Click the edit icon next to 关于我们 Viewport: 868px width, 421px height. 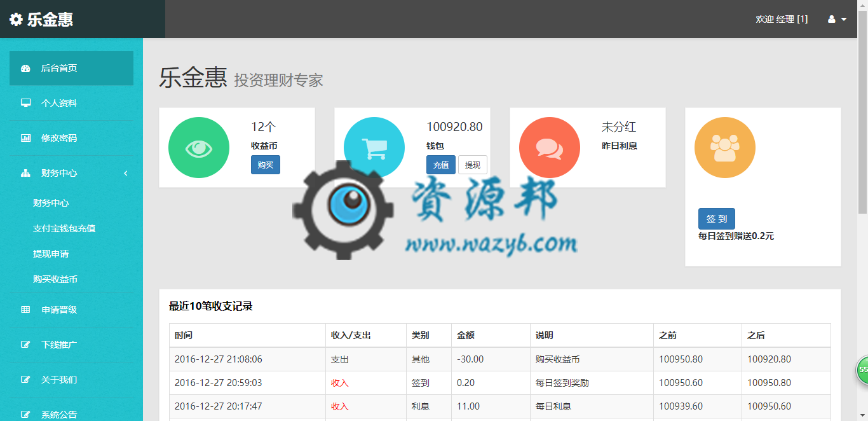coord(25,380)
